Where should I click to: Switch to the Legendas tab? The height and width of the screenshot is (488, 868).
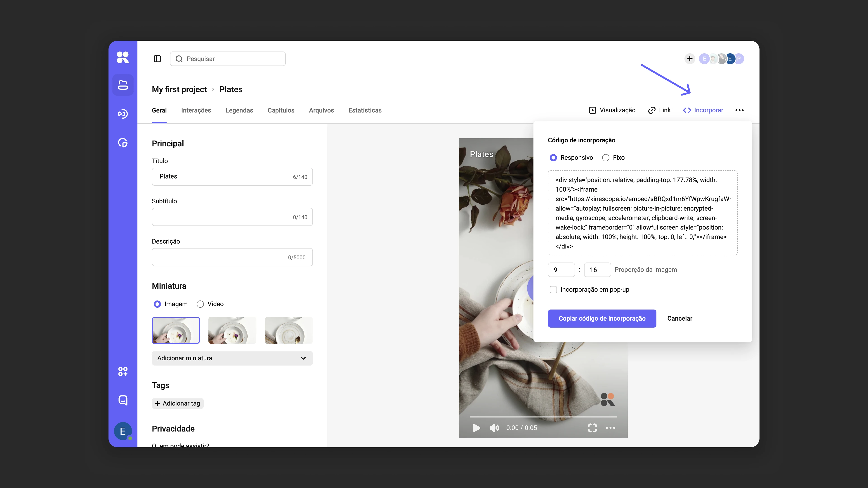[239, 110]
